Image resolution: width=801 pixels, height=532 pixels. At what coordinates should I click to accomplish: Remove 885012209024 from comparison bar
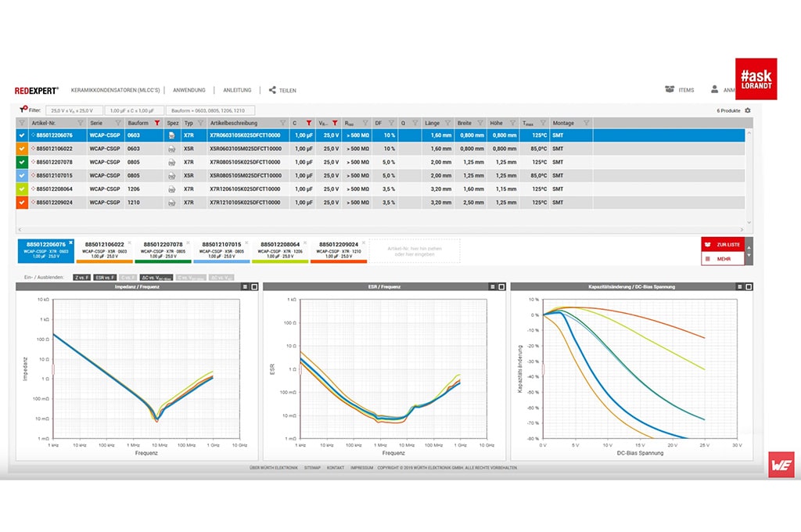pyautogui.click(x=364, y=243)
